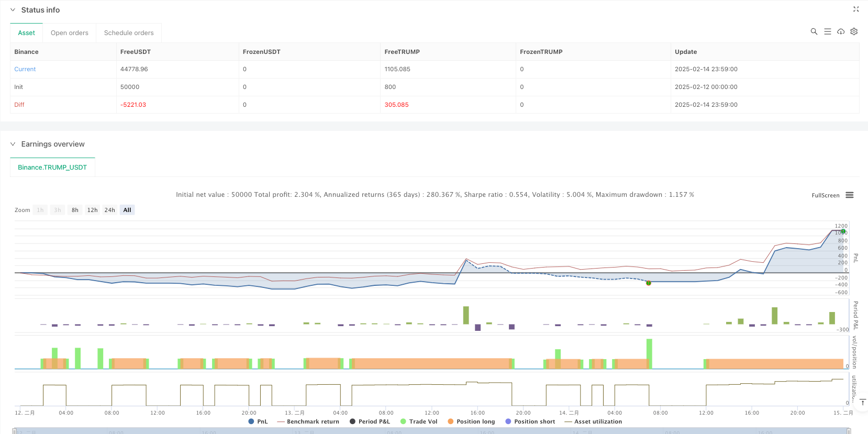Image resolution: width=868 pixels, height=434 pixels.
Task: Click the FullScreen button on the chart
Action: click(825, 195)
